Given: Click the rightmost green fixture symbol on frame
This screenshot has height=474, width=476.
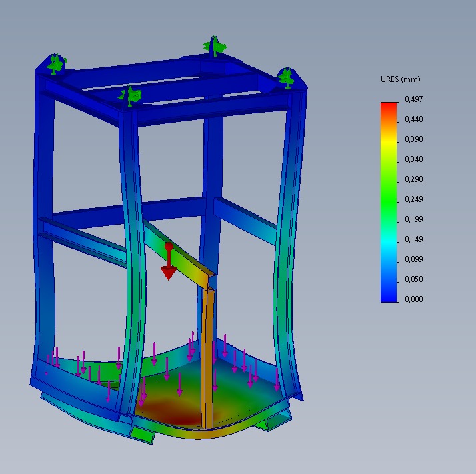Looking at the screenshot, I should coord(287,77).
